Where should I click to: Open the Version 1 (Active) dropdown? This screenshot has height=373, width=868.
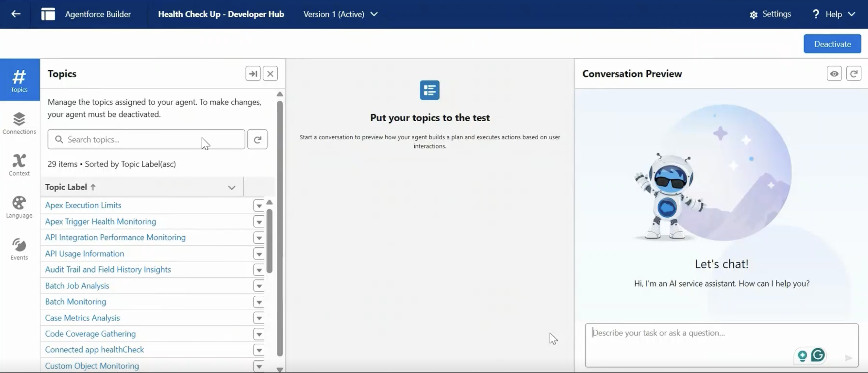(x=340, y=14)
